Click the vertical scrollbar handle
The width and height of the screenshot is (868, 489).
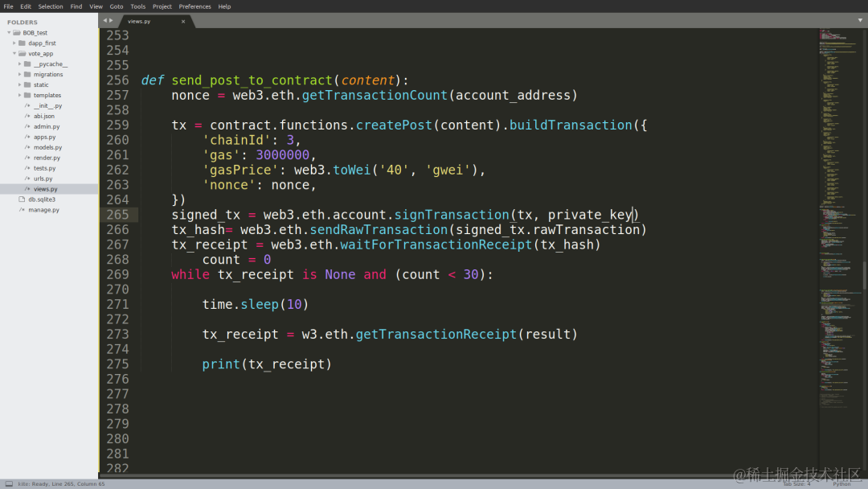[865, 274]
